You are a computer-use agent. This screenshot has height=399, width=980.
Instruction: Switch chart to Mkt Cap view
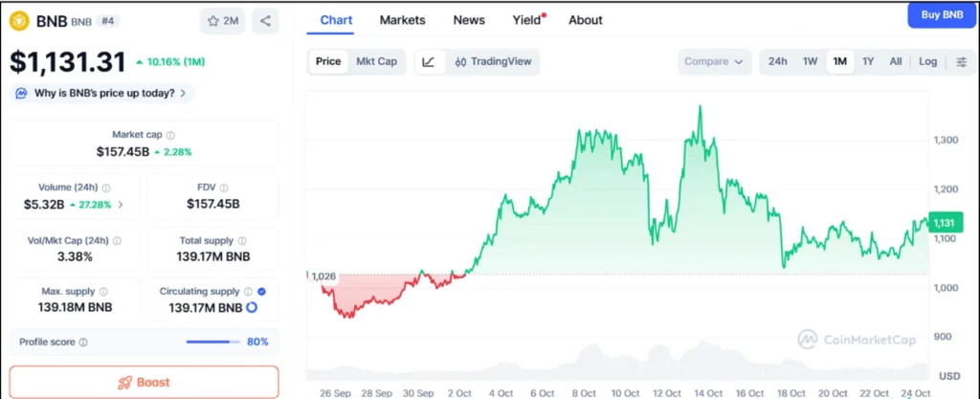[376, 62]
